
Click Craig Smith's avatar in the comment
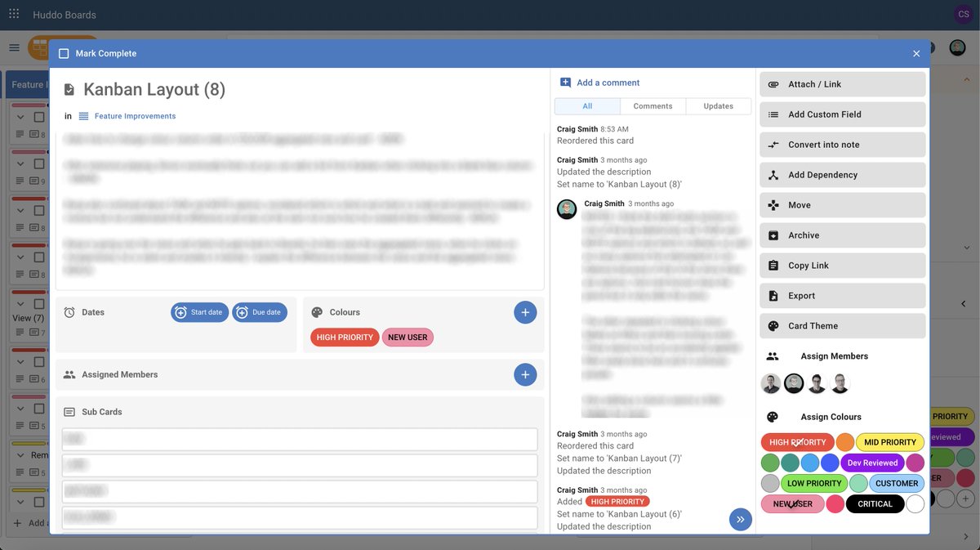(x=567, y=209)
